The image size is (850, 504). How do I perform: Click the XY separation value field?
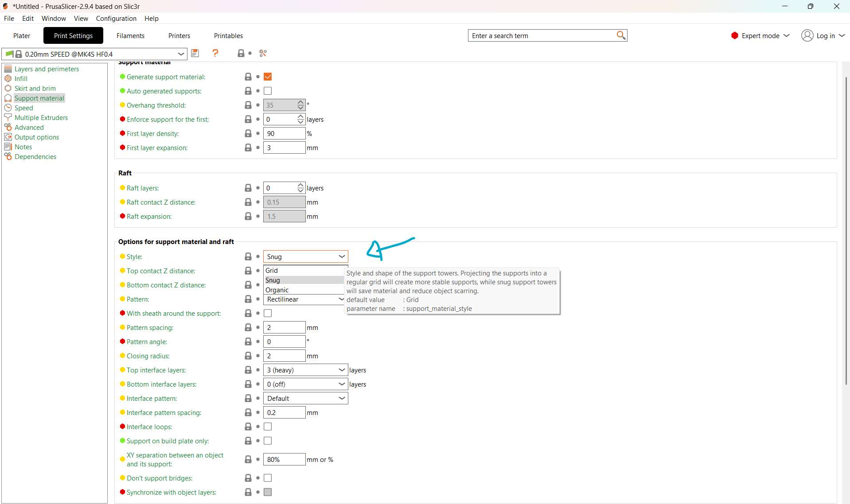point(284,459)
